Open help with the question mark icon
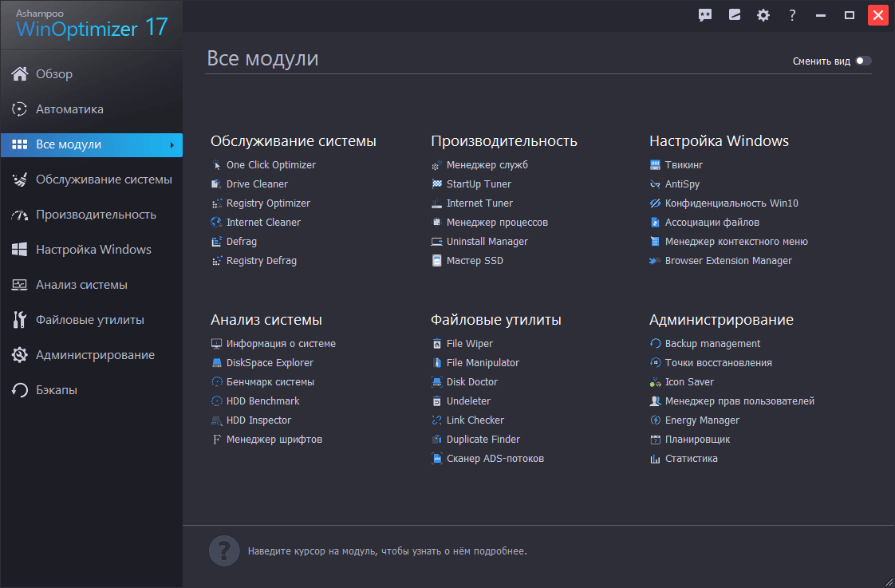Screen dimensions: 895x588 pyautogui.click(x=791, y=15)
